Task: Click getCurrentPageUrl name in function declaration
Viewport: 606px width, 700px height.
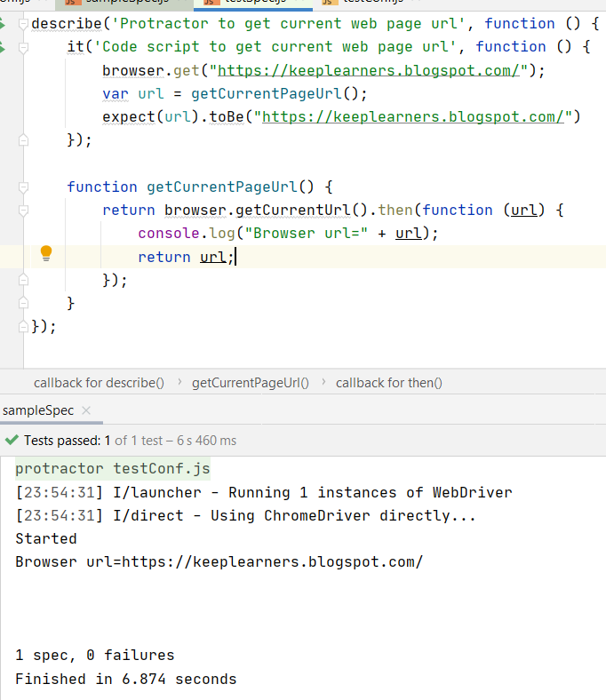Action: click(x=221, y=187)
